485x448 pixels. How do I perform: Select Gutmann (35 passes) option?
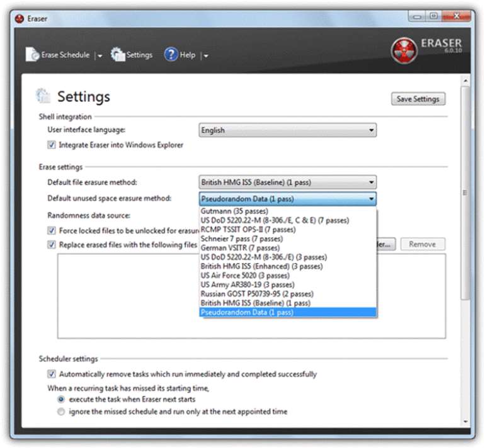[288, 211]
